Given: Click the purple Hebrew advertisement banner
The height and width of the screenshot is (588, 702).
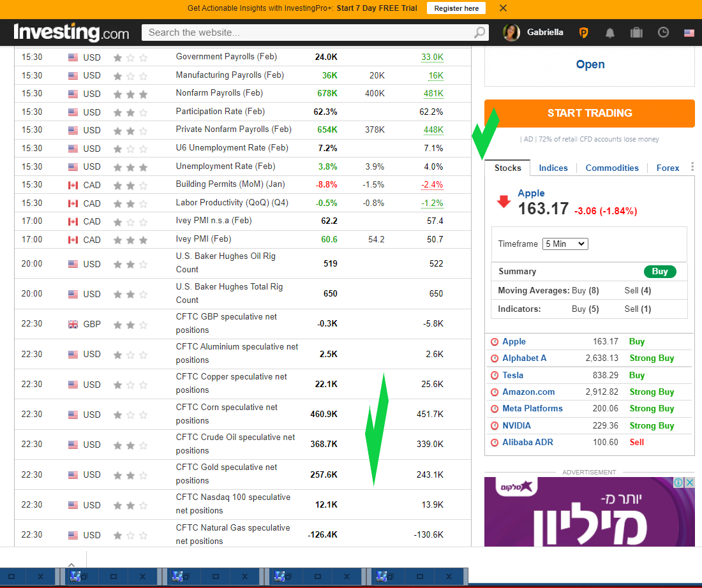Looking at the screenshot, I should point(589,511).
